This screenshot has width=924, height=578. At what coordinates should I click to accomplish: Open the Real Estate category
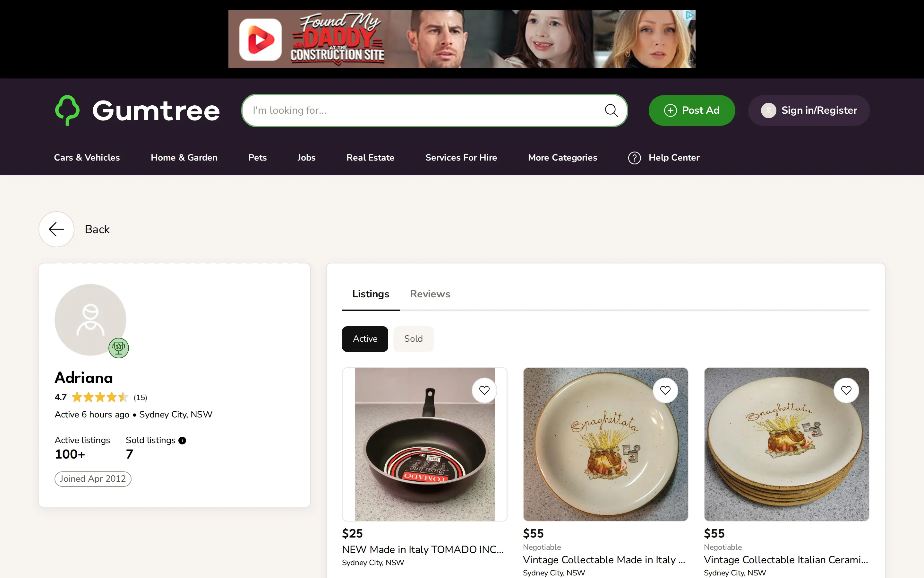(x=370, y=157)
